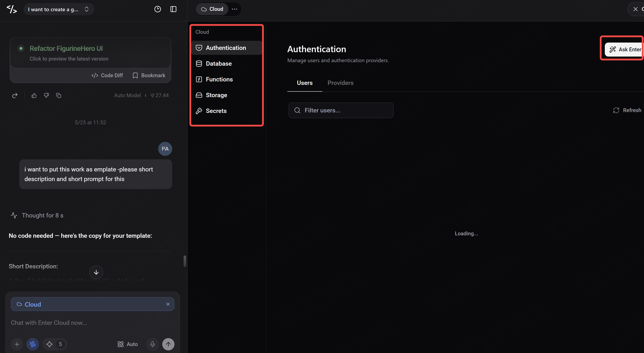This screenshot has width=644, height=353.
Task: Click the Filter users search field
Action: [341, 110]
